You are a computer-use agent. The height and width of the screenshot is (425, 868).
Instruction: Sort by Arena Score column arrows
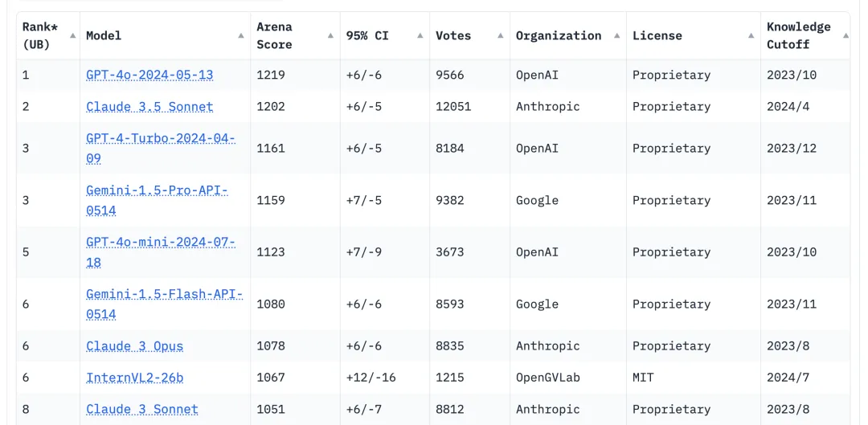330,36
